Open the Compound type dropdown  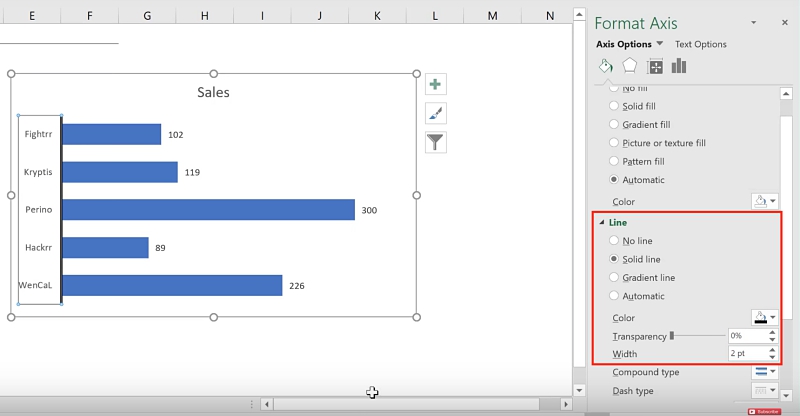(764, 372)
